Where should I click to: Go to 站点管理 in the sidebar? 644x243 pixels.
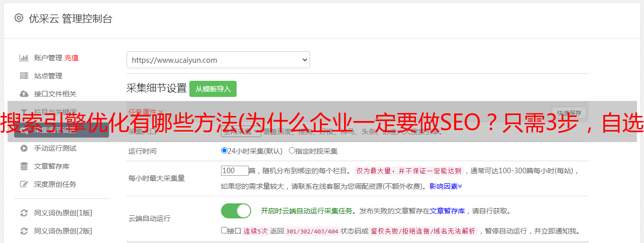click(48, 76)
